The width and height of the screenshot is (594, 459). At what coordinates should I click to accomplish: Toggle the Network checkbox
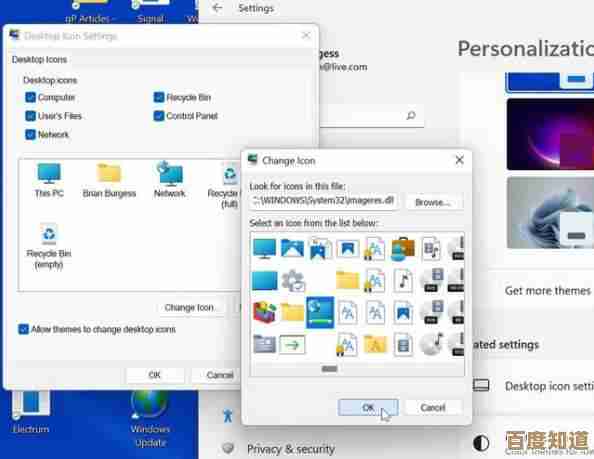(x=30, y=134)
